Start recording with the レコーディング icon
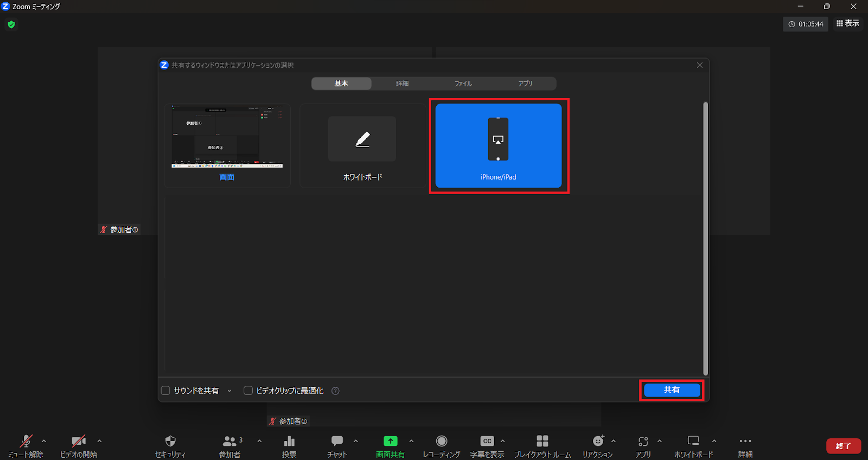This screenshot has height=460, width=868. click(x=442, y=442)
